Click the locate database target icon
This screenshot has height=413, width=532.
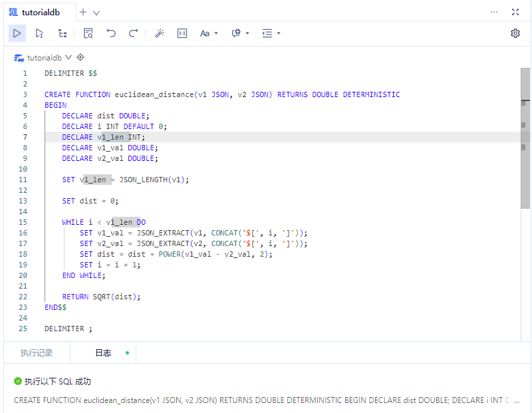coord(80,57)
